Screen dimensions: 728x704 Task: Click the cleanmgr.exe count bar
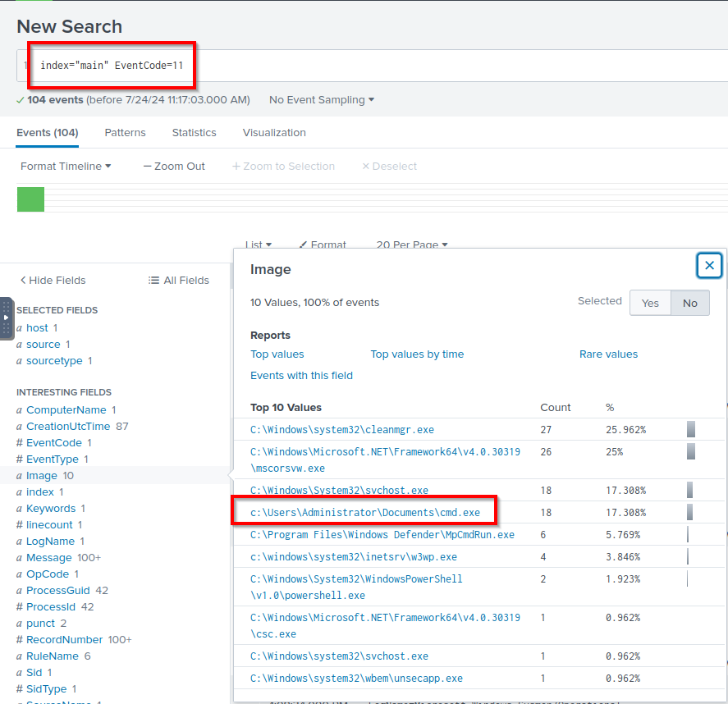click(x=691, y=429)
